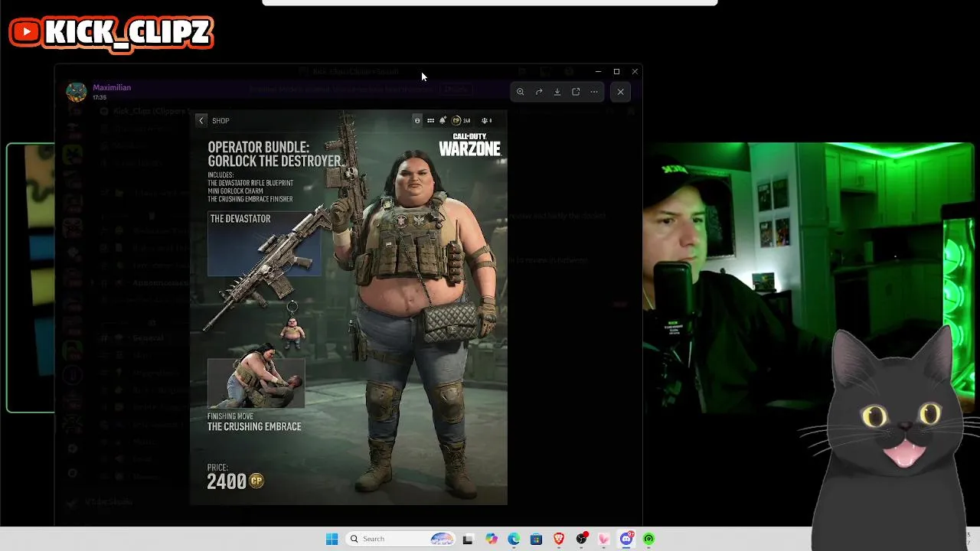This screenshot has height=551, width=980.
Task: Click the Maximilian username above the image
Action: [112, 87]
